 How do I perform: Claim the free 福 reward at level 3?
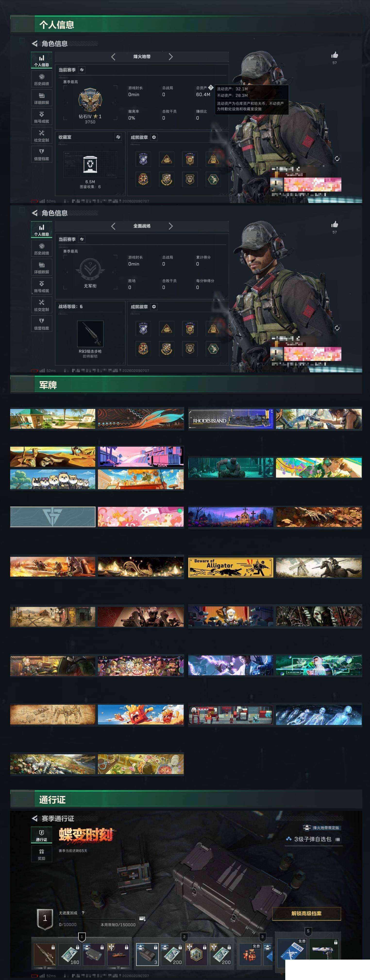(x=250, y=954)
